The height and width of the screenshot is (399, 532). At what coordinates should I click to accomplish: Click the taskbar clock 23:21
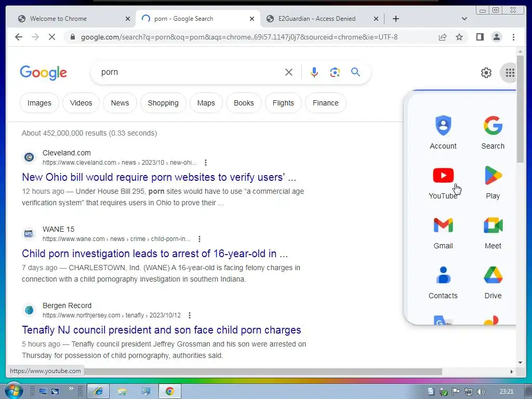tap(506, 392)
